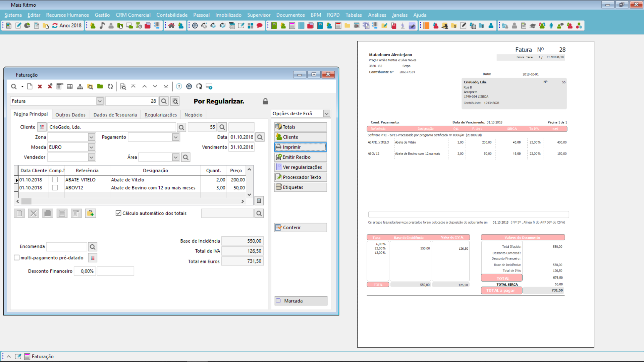Open the help question mark icon
644x362 pixels.
click(x=179, y=86)
